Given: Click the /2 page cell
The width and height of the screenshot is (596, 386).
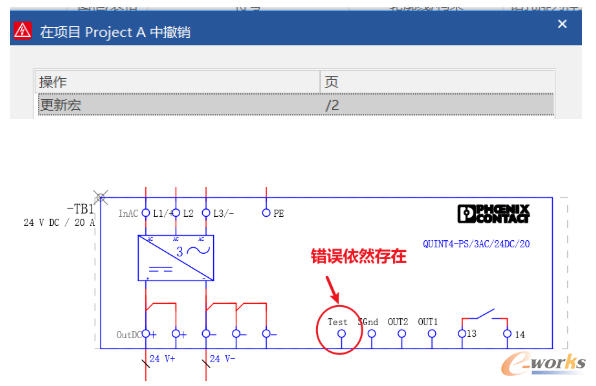Looking at the screenshot, I should [x=332, y=105].
